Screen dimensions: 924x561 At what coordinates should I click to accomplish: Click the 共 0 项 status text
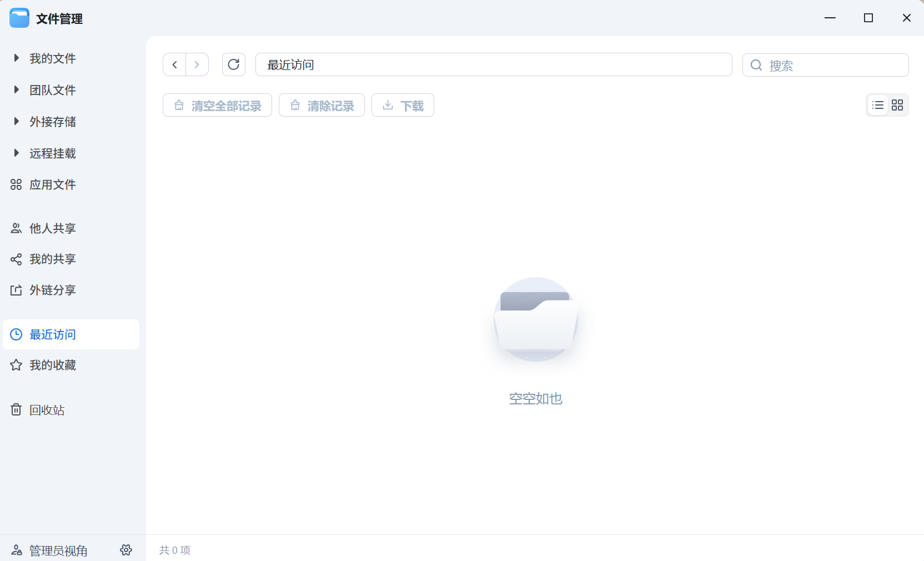coord(175,550)
